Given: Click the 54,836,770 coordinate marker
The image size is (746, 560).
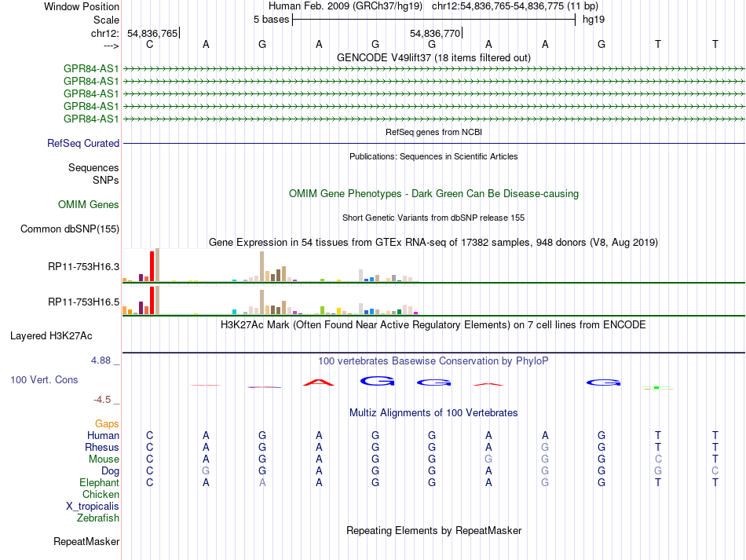Looking at the screenshot, I should tap(435, 33).
